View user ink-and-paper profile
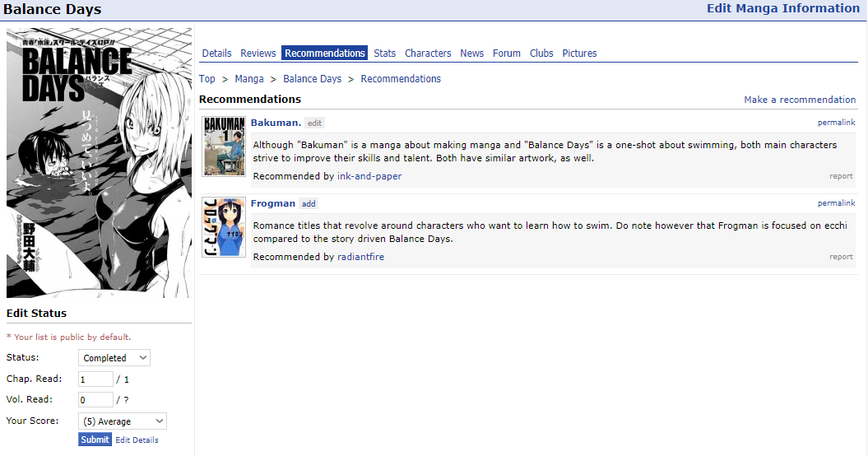 (x=369, y=176)
